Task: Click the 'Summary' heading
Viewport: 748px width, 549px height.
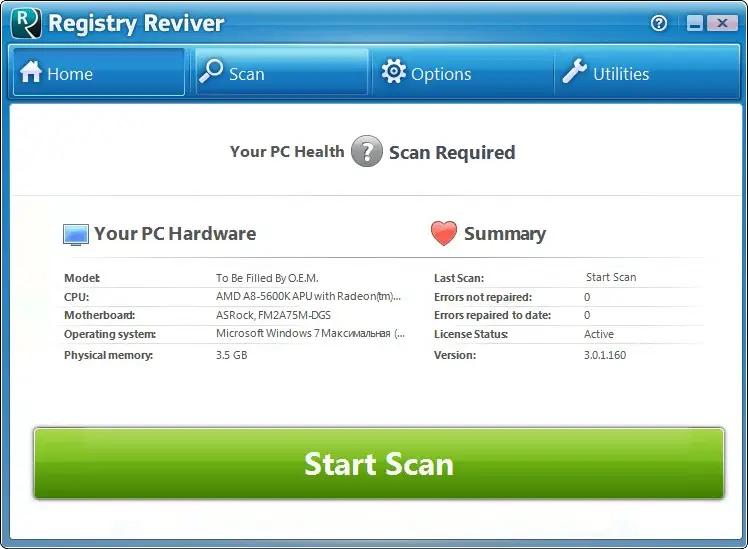Action: (505, 234)
